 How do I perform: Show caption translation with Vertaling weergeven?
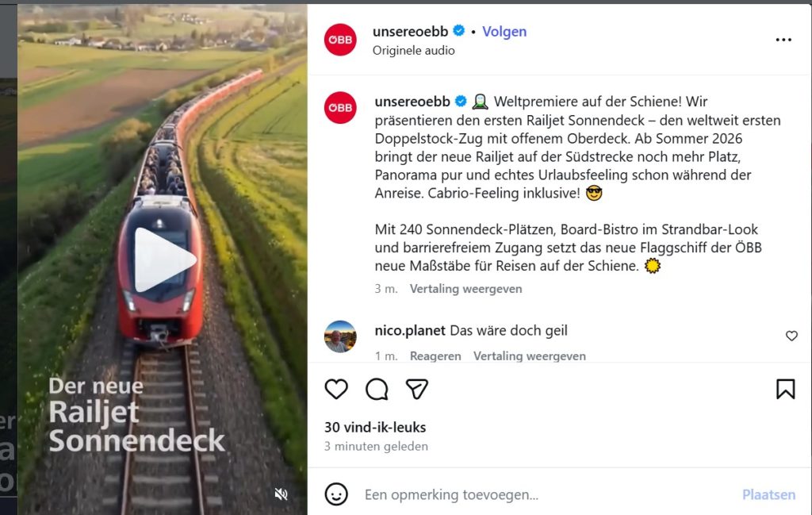[x=465, y=289]
